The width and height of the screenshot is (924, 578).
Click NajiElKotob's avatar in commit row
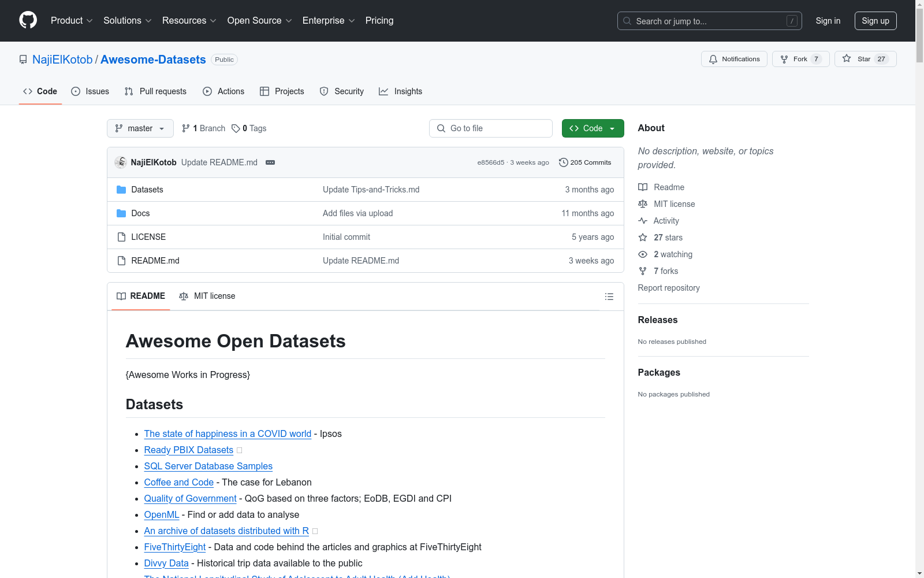click(121, 162)
